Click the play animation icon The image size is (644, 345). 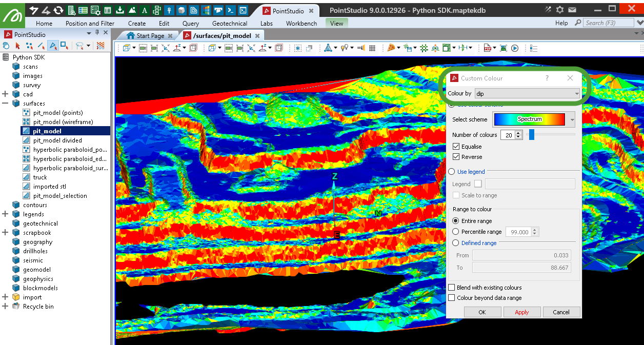(x=515, y=48)
